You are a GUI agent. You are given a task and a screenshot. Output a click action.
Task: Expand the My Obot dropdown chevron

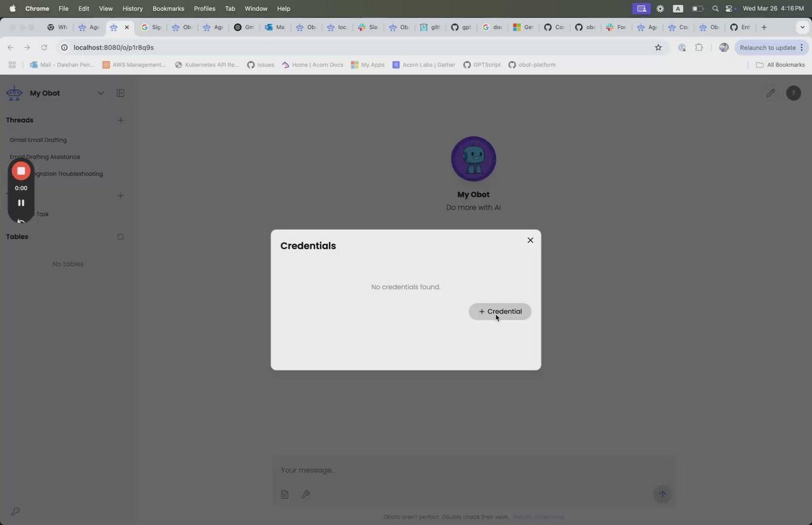coord(100,93)
